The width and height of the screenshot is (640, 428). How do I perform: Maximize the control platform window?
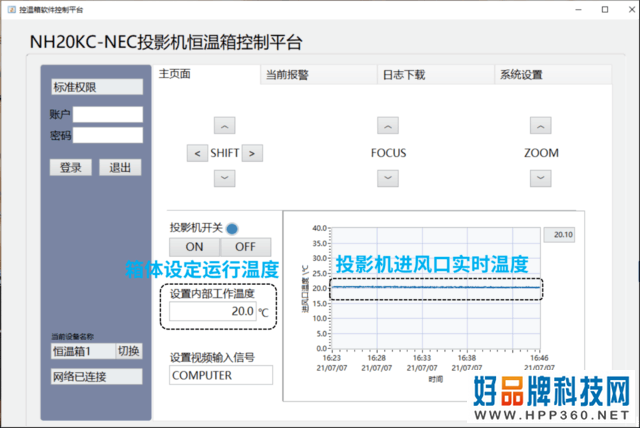(x=605, y=9)
